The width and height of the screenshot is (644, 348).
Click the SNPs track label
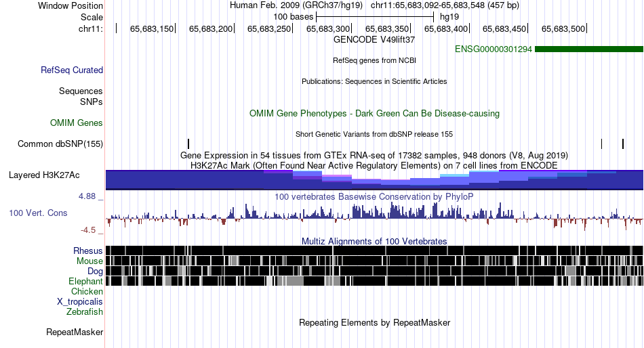point(92,102)
